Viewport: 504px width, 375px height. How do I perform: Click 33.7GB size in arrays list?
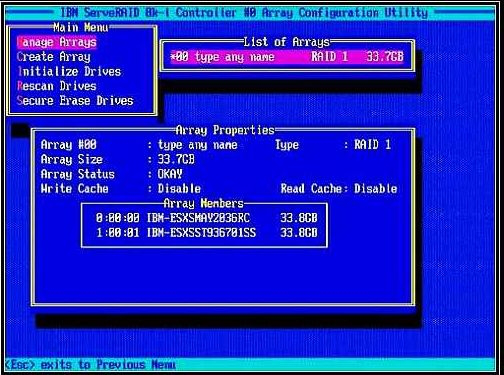click(x=385, y=57)
